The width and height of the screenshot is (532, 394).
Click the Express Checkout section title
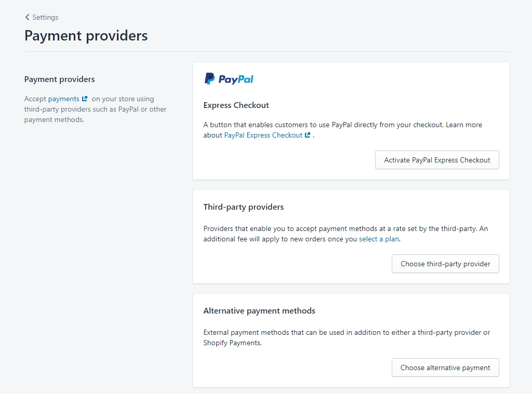236,105
